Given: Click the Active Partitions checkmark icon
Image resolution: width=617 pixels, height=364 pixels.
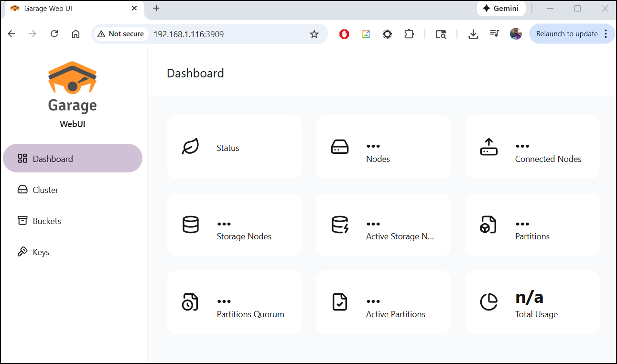Looking at the screenshot, I should [340, 302].
